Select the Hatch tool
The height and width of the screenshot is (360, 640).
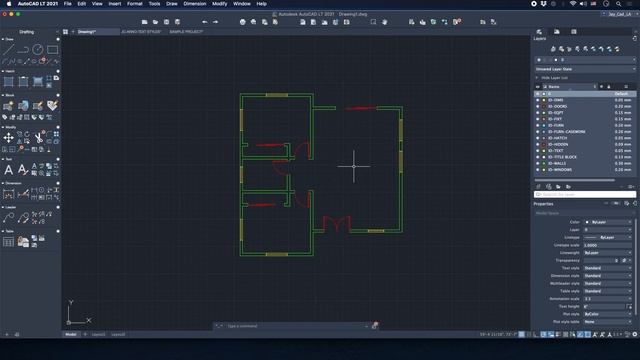[9, 82]
